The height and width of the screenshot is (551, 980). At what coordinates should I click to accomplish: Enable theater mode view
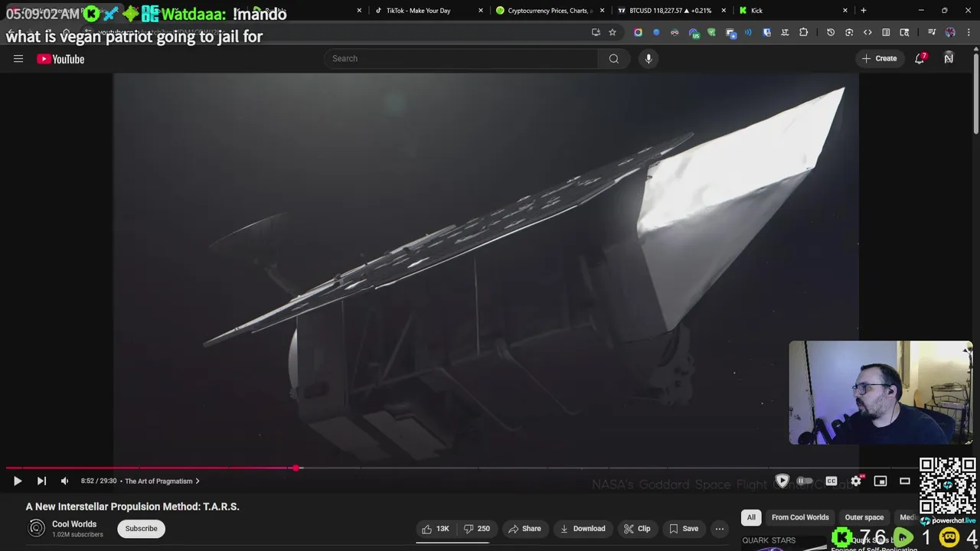(904, 481)
